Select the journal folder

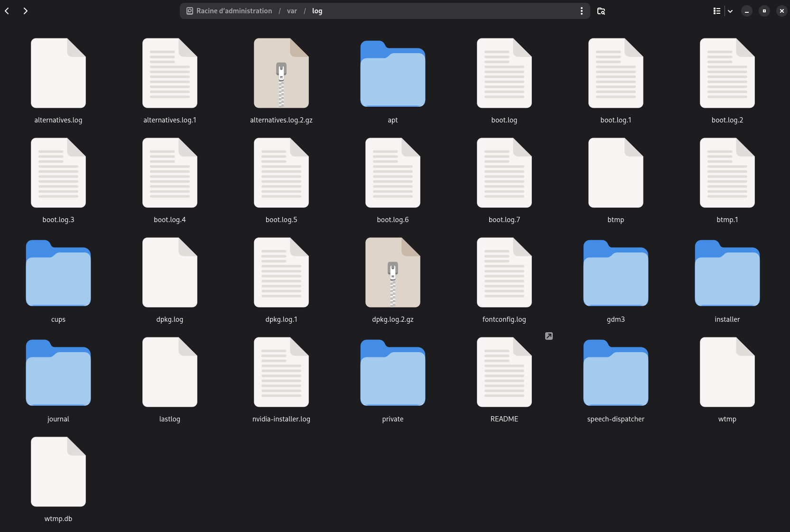(x=58, y=373)
